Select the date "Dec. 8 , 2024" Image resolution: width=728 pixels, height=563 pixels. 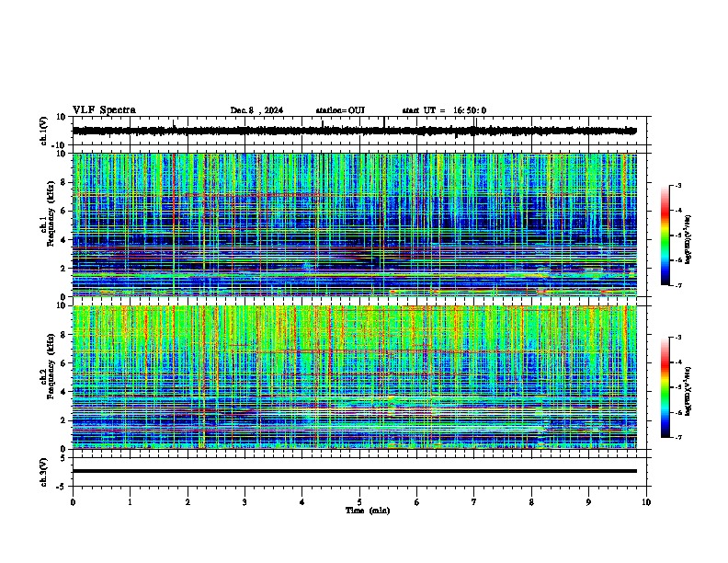[256, 110]
